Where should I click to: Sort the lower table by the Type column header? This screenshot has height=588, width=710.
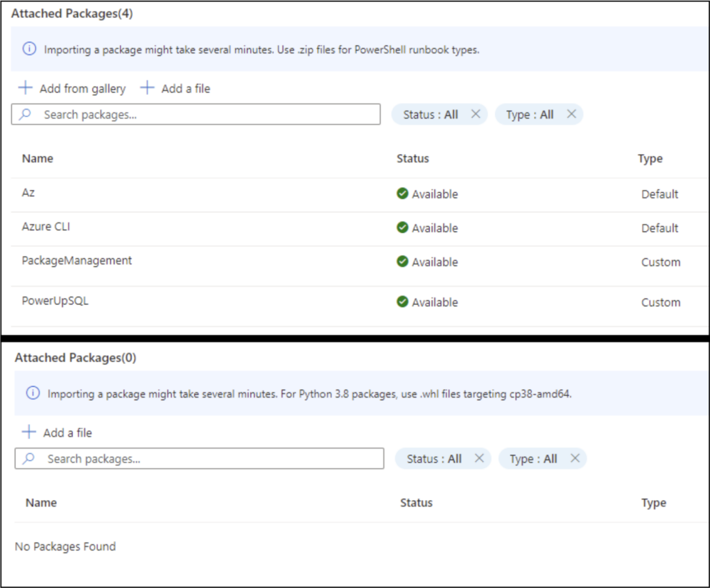pyautogui.click(x=654, y=503)
